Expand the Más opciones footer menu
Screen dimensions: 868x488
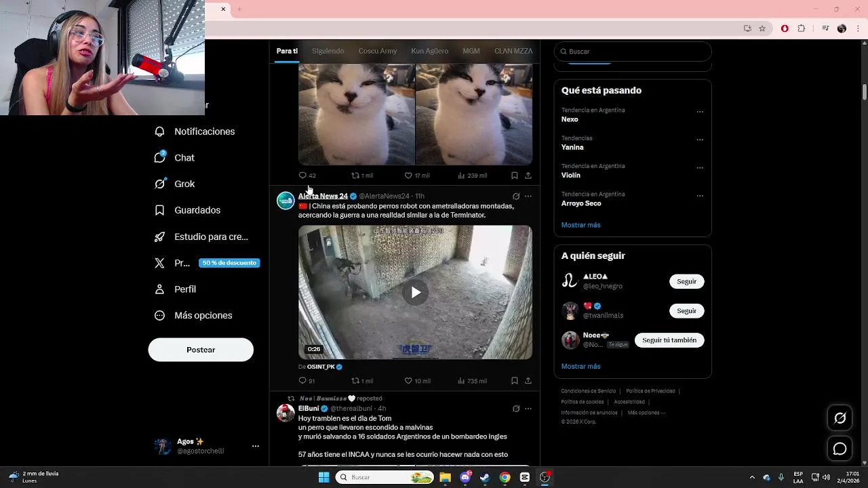click(x=646, y=413)
